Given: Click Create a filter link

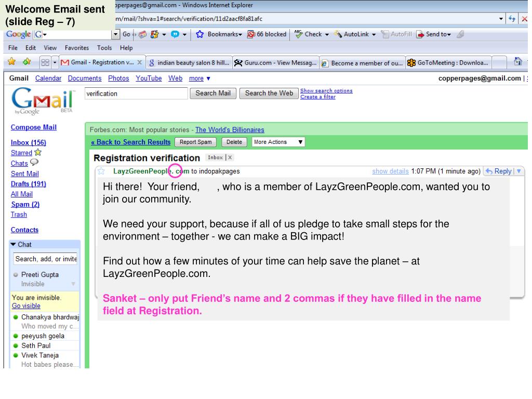Looking at the screenshot, I should (x=318, y=97).
